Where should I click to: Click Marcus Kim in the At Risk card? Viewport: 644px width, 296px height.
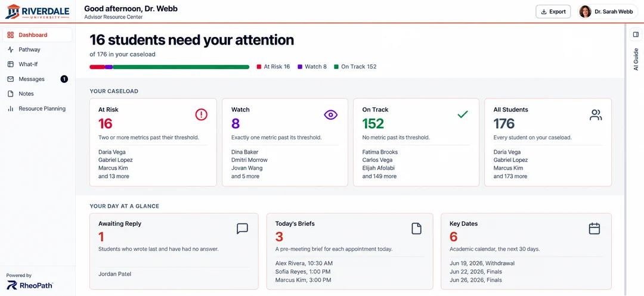(114, 168)
